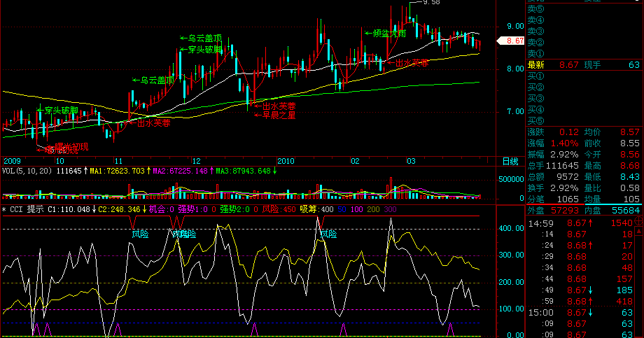Click the :49 tick row with volume 185
This screenshot has width=644, height=338.
(580, 290)
